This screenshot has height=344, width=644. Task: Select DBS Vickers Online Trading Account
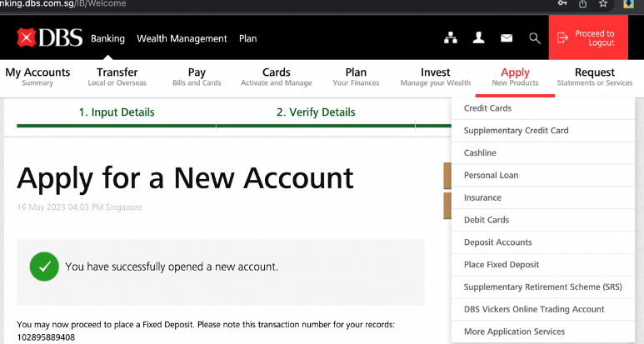pyautogui.click(x=534, y=309)
